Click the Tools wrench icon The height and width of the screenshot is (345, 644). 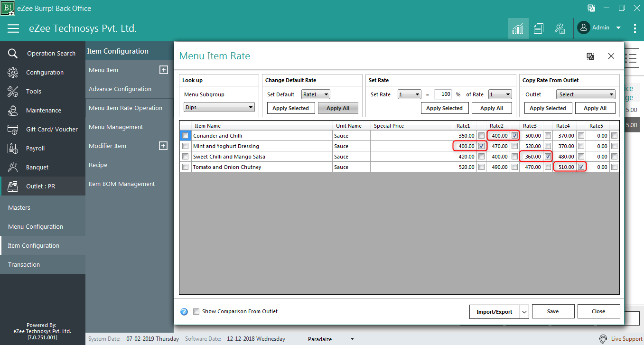point(13,92)
